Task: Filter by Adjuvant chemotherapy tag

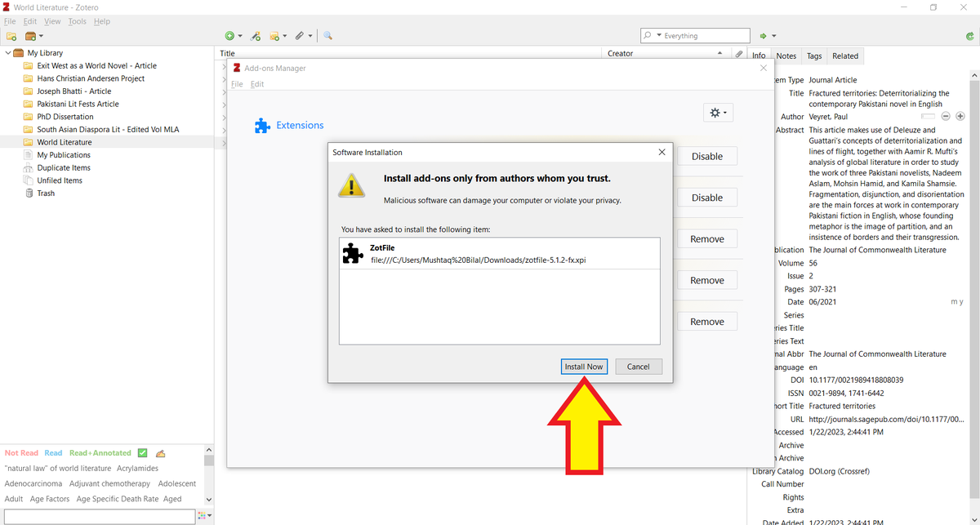Action: 109,483
